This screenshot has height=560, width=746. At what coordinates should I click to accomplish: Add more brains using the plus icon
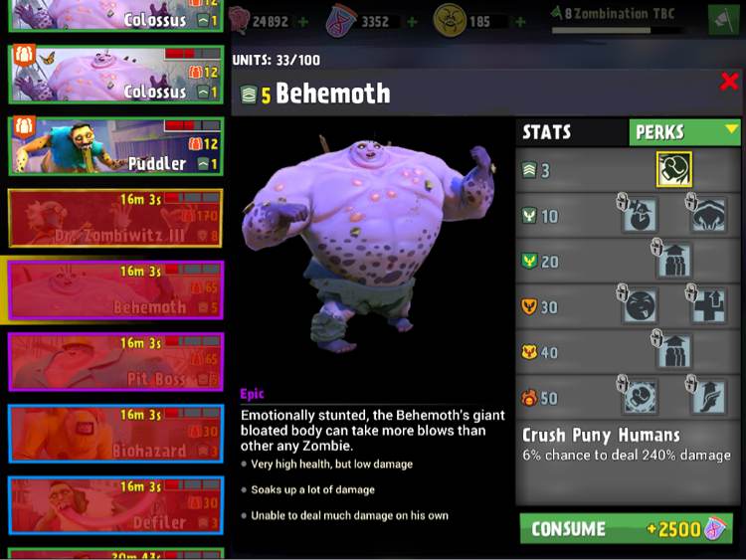[x=302, y=22]
